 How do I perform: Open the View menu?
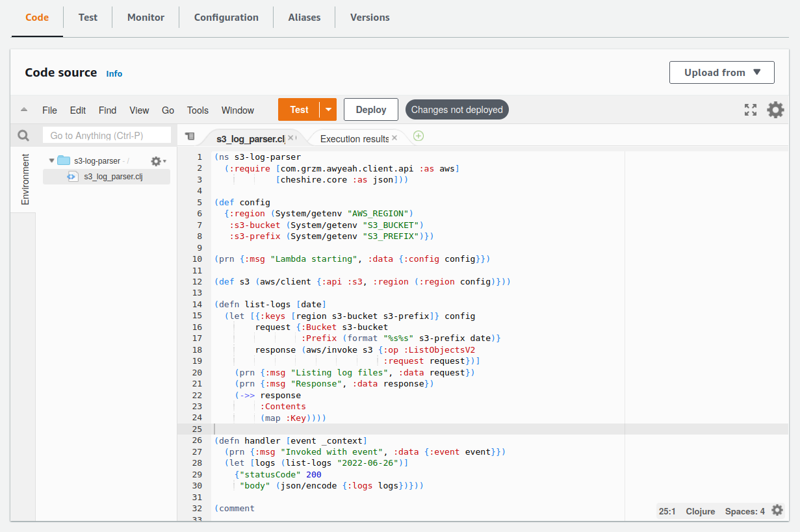(x=139, y=110)
